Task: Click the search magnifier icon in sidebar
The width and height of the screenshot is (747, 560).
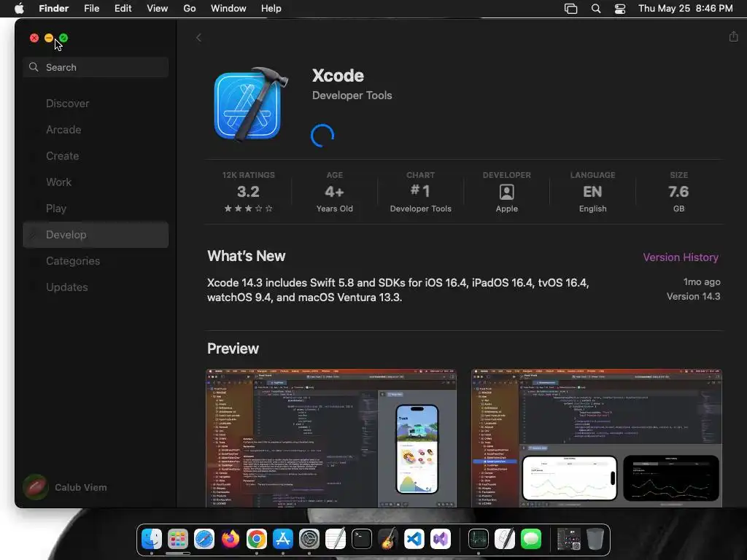Action: point(34,67)
